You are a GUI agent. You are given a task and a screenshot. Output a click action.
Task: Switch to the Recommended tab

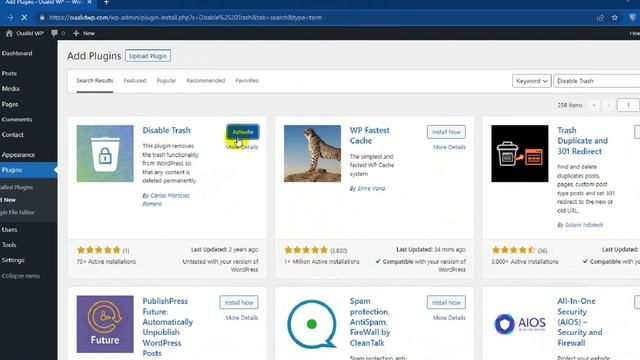[206, 80]
